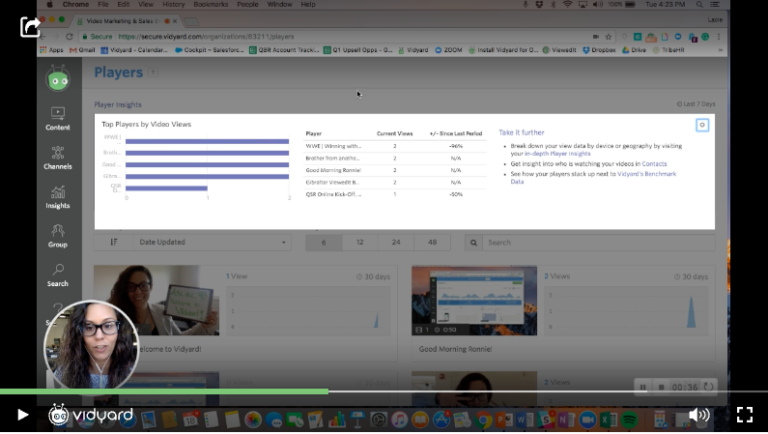
Task: Bookmark page with the star icon
Action: [x=608, y=37]
